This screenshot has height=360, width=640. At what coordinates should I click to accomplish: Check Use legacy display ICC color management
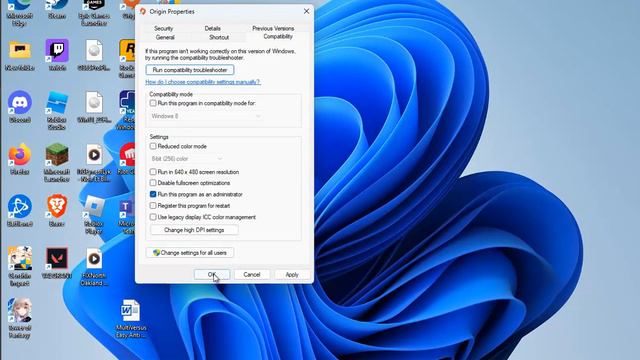pyautogui.click(x=153, y=217)
